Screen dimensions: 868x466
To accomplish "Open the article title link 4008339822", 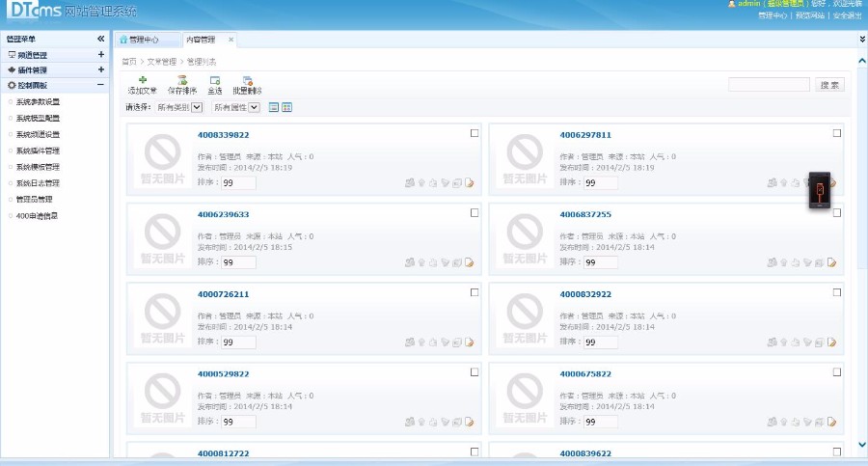I will pos(223,135).
